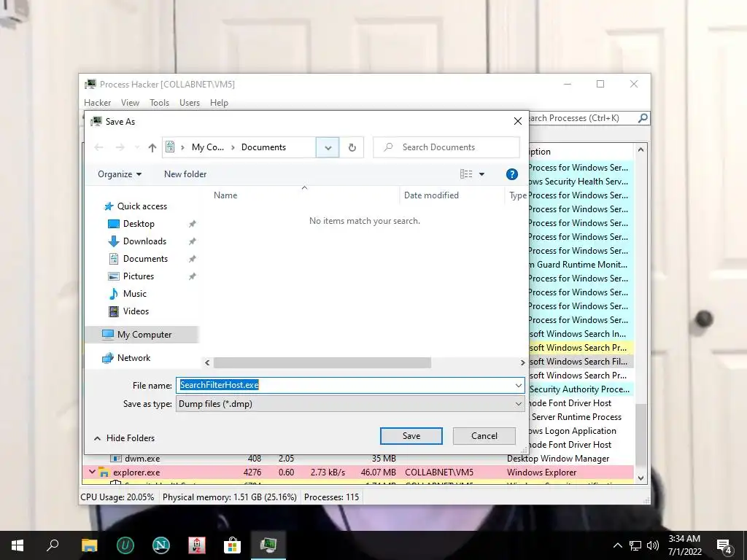Sort files by Name column

[225, 195]
